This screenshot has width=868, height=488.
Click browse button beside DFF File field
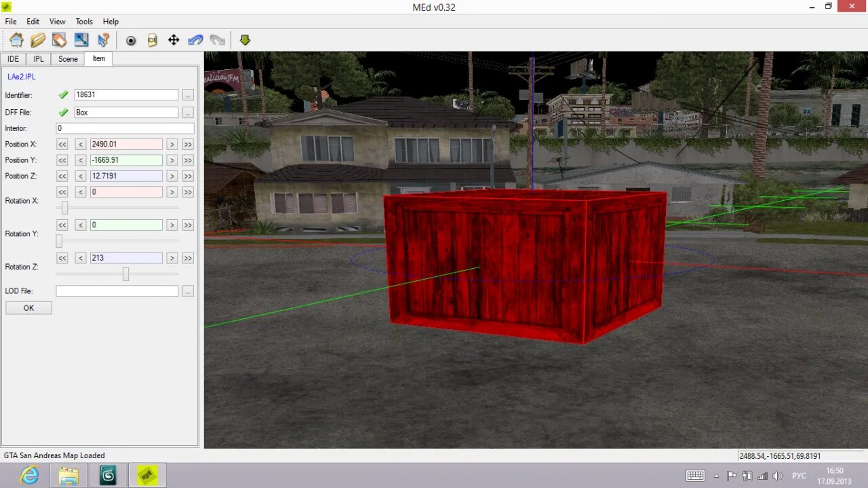pos(188,113)
